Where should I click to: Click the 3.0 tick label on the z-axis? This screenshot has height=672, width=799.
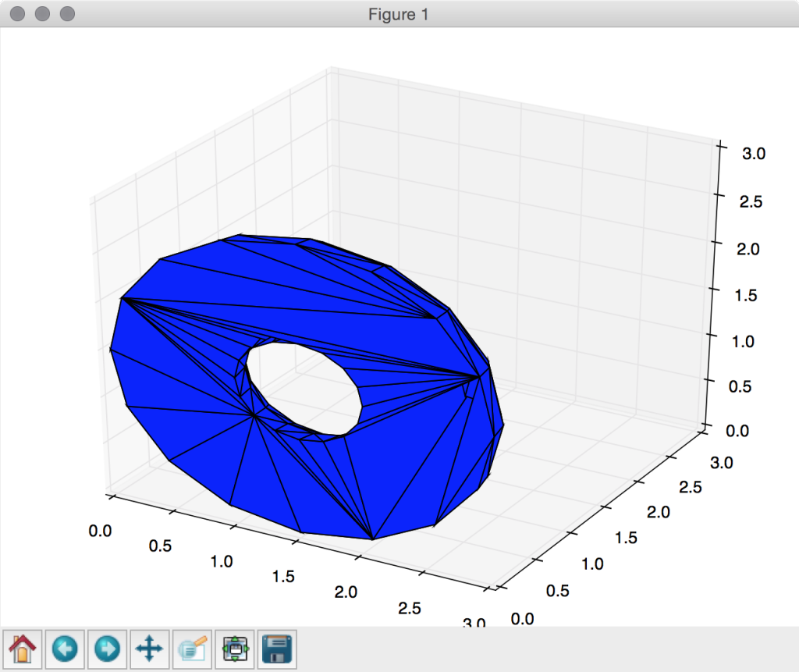click(x=754, y=154)
